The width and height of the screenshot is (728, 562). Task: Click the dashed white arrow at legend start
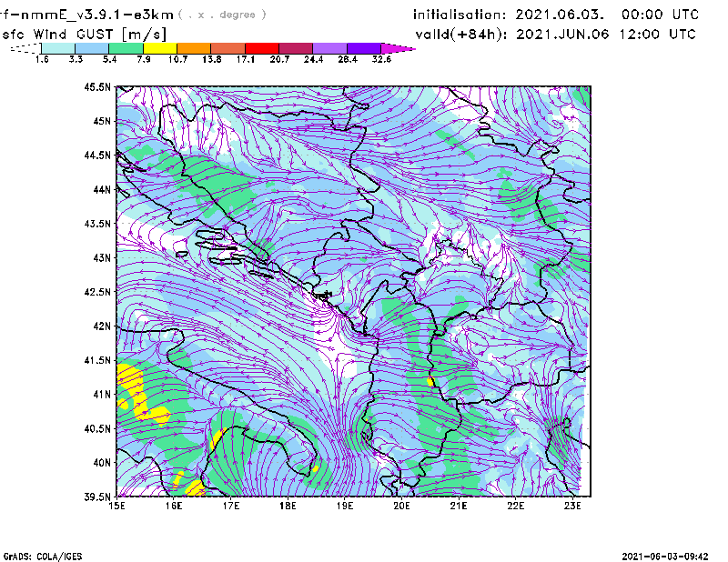click(x=25, y=48)
